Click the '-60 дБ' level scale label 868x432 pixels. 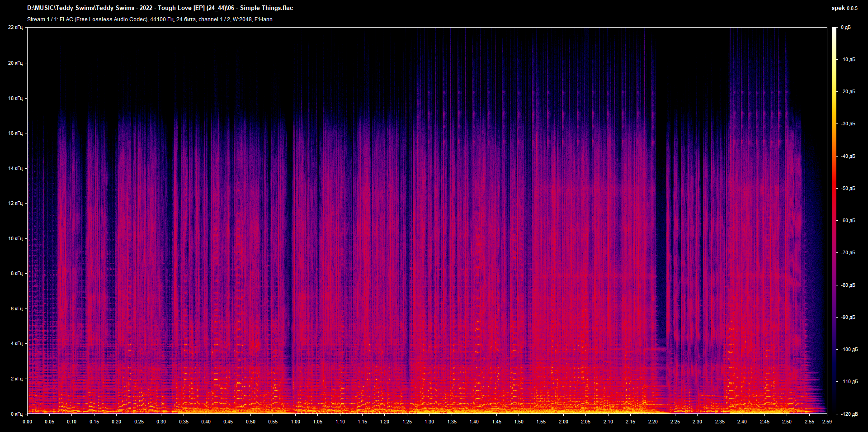[848, 221]
